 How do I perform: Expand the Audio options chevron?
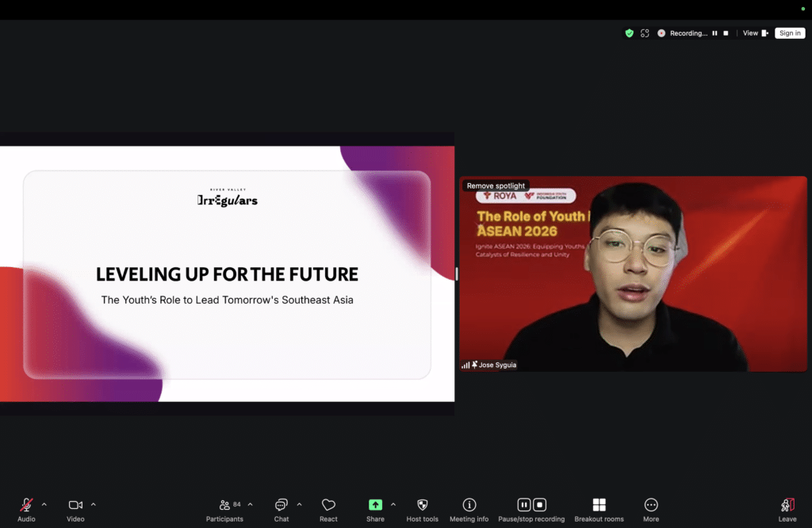pos(44,504)
